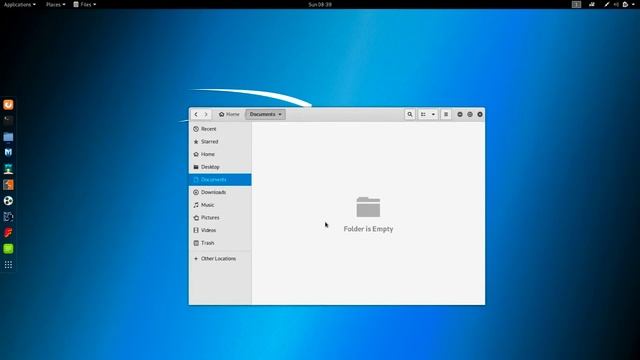Open Desktop in the sidebar
The width and height of the screenshot is (640, 360).
(220, 167)
